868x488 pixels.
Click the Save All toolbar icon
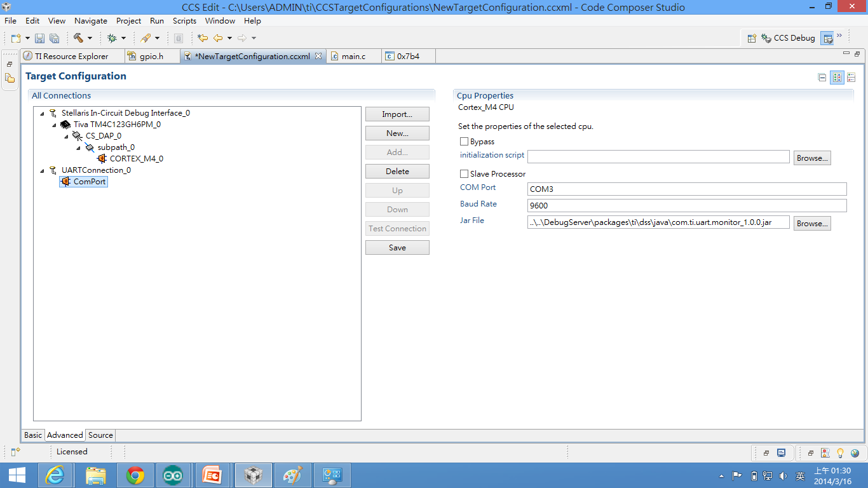click(54, 38)
